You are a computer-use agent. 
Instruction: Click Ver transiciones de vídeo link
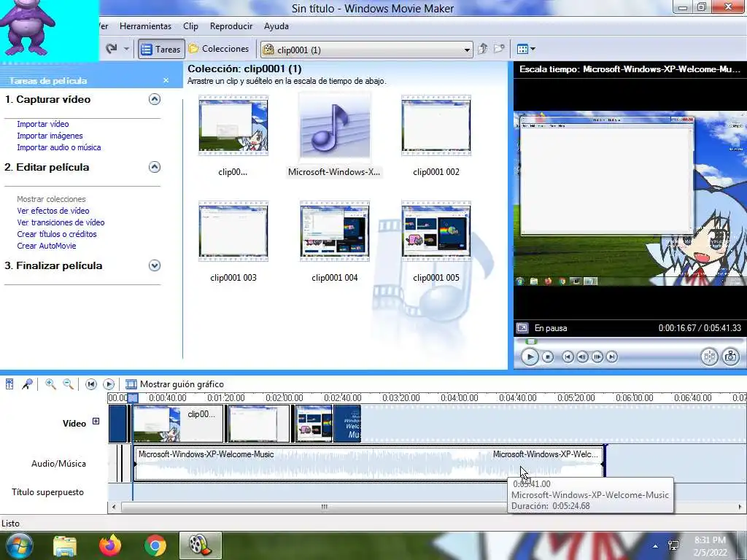tap(61, 222)
